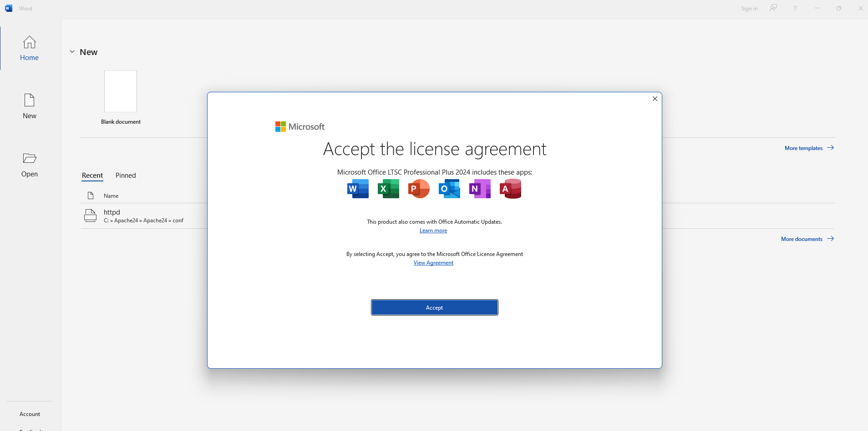Select the Blank document thumbnail
The height and width of the screenshot is (431, 868).
tap(121, 92)
